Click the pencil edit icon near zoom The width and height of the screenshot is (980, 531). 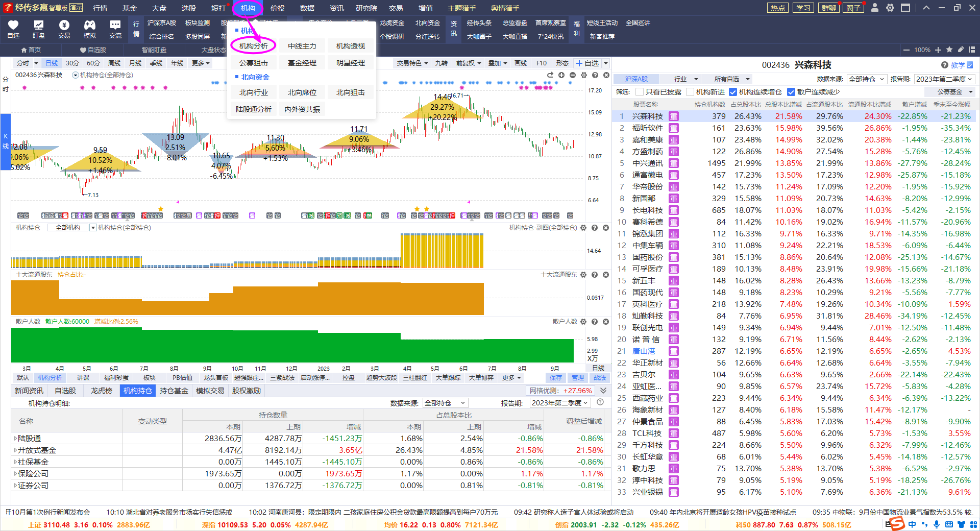click(961, 50)
